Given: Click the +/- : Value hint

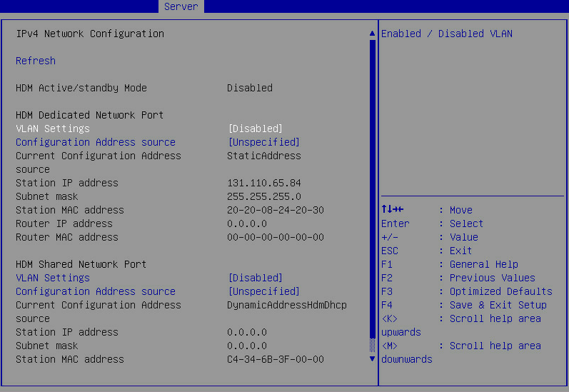Looking at the screenshot, I should click(430, 237).
